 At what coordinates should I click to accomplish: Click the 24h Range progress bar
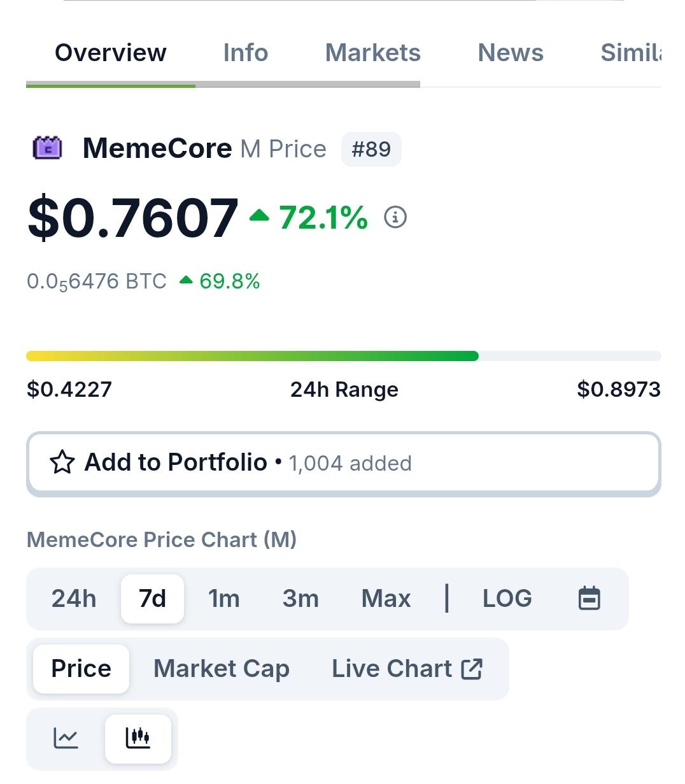pyautogui.click(x=344, y=356)
